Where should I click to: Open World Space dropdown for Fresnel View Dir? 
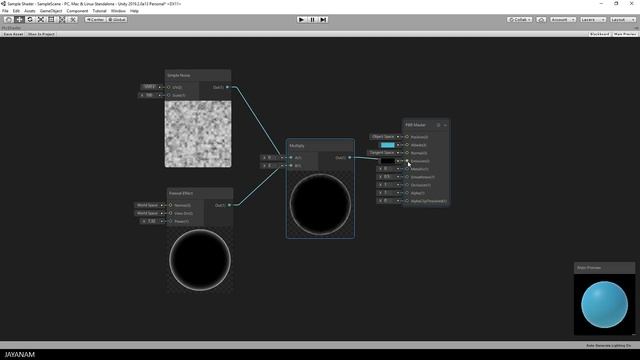[x=149, y=213]
